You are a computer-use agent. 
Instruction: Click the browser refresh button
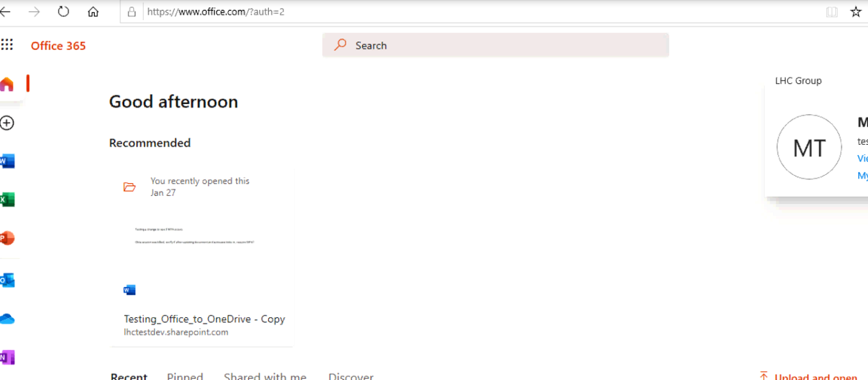(63, 12)
